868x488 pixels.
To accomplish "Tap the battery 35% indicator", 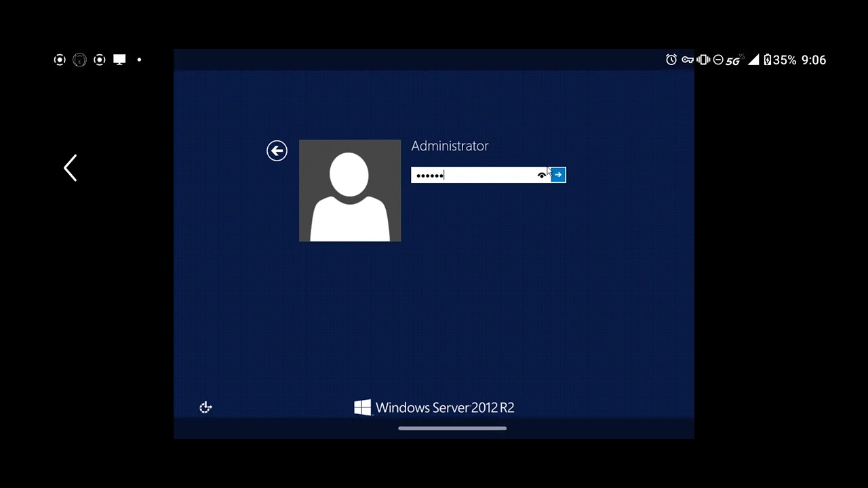I will (780, 60).
